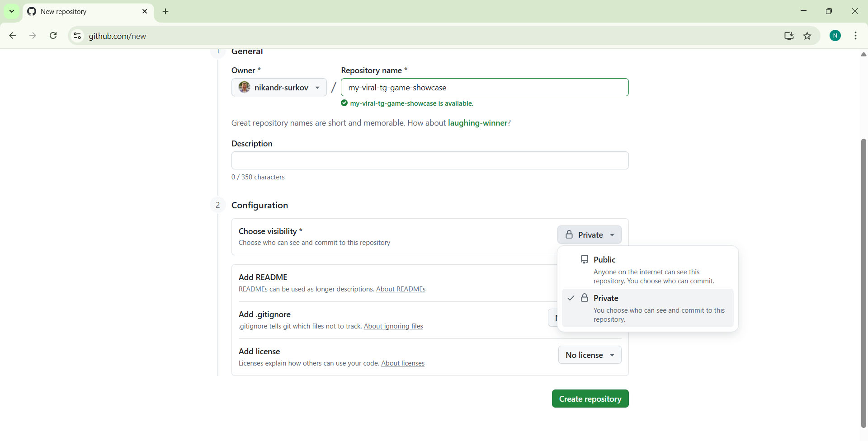Image resolution: width=868 pixels, height=441 pixels.
Task: Reload the page with refresh icon
Action: coord(53,36)
